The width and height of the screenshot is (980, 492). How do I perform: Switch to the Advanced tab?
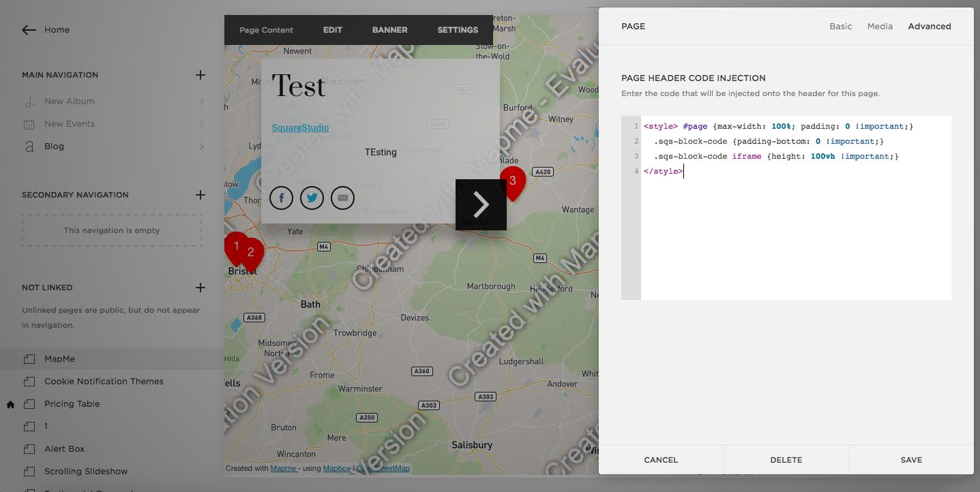(930, 27)
